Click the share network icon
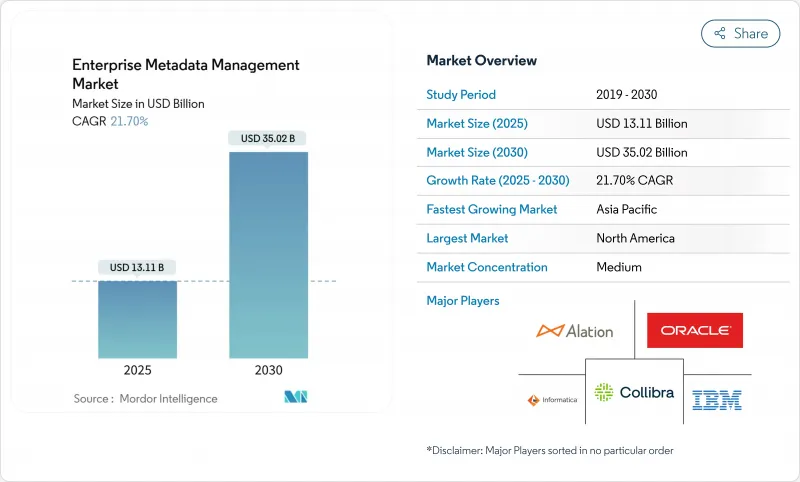800x482 pixels. pyautogui.click(x=719, y=33)
